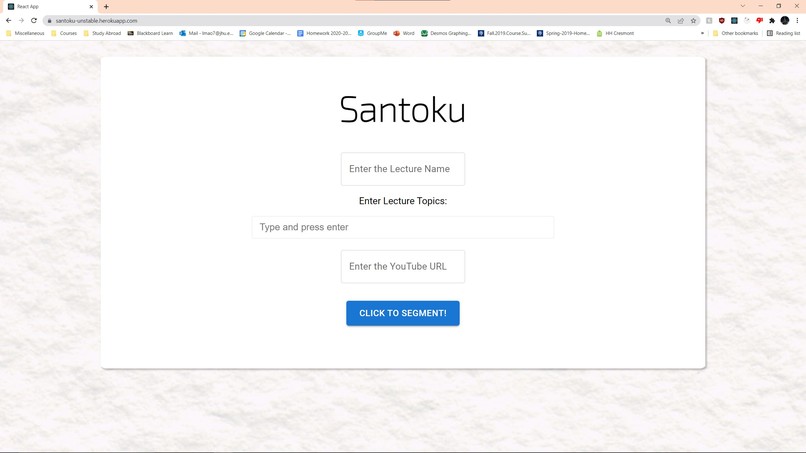
Task: Open the red shield extension icon
Action: coord(722,21)
